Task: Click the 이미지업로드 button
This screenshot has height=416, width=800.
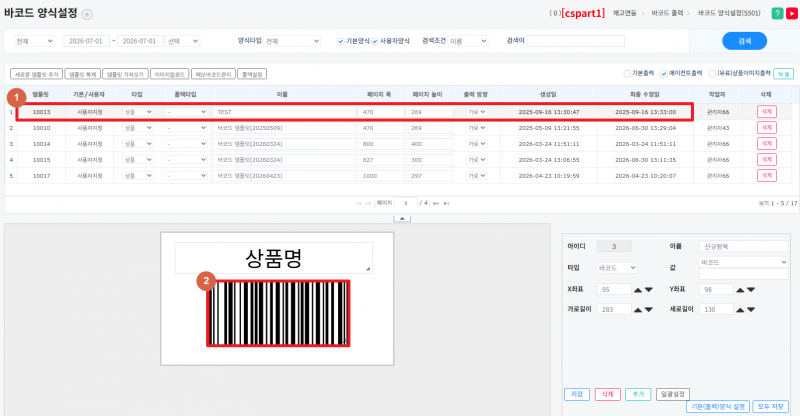Action: pyautogui.click(x=170, y=75)
